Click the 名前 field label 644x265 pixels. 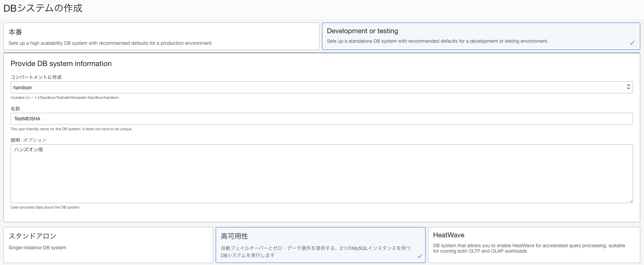[x=15, y=109]
